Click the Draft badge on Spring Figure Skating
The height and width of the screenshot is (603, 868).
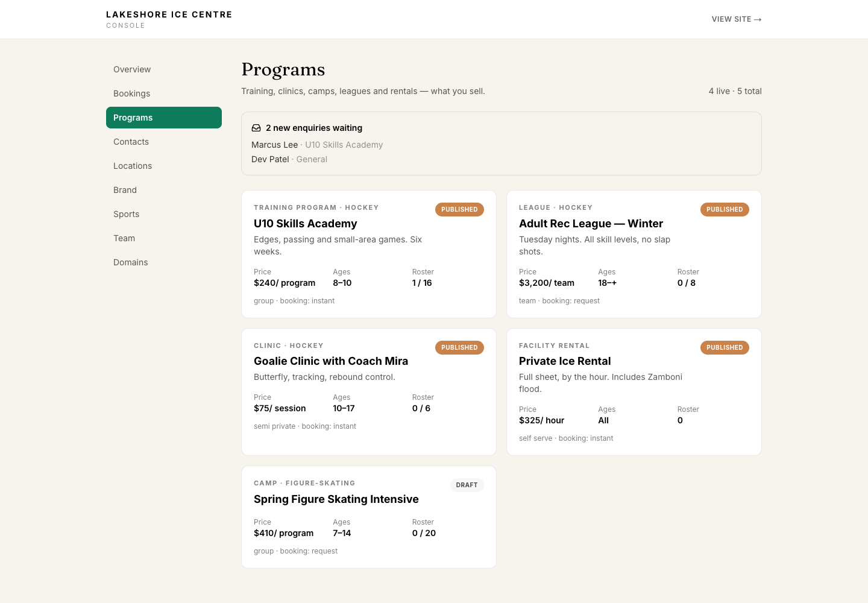coord(467,485)
